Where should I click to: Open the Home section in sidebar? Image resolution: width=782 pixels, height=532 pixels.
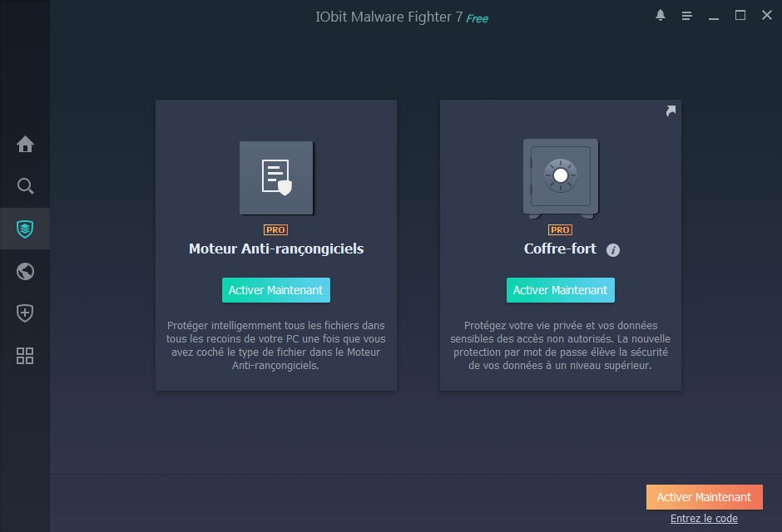25,144
